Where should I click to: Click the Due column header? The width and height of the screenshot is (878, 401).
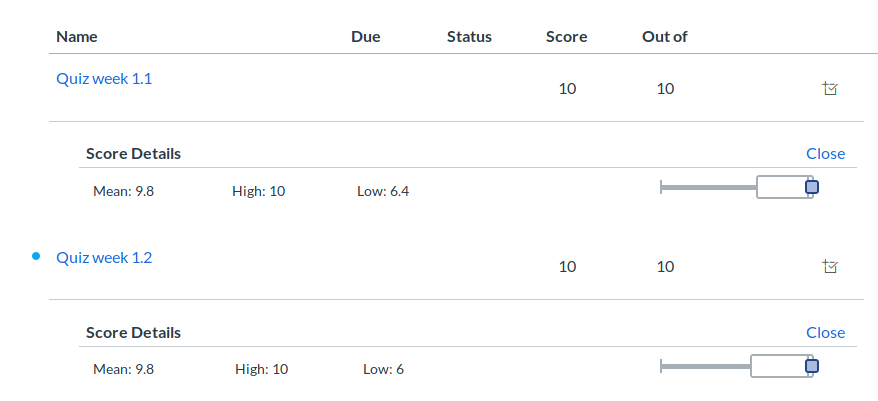366,37
